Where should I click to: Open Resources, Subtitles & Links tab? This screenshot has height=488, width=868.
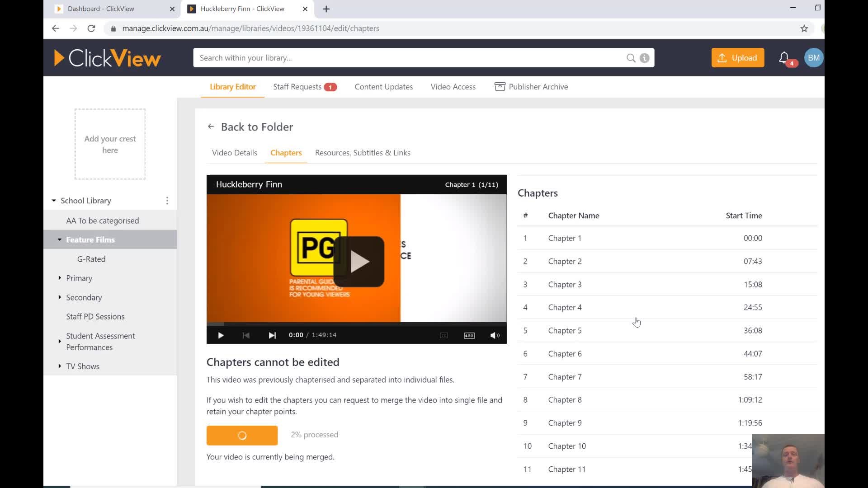click(x=363, y=153)
